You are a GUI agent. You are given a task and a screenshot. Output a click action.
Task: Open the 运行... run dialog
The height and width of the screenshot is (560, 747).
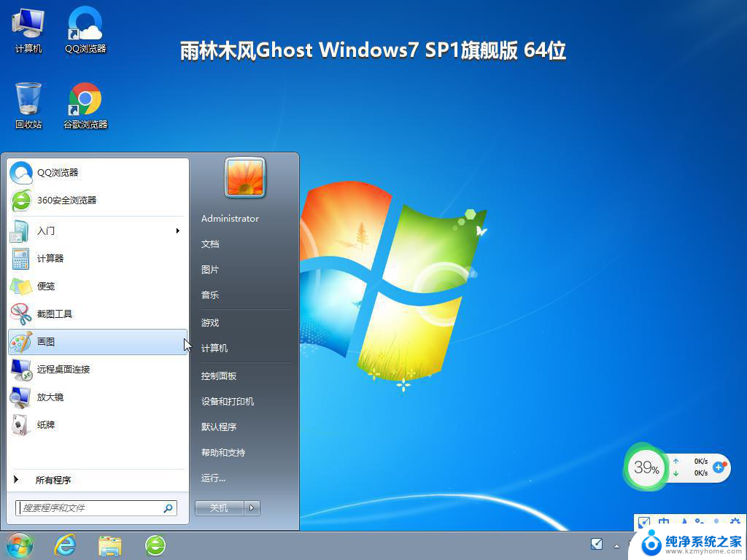coord(214,478)
